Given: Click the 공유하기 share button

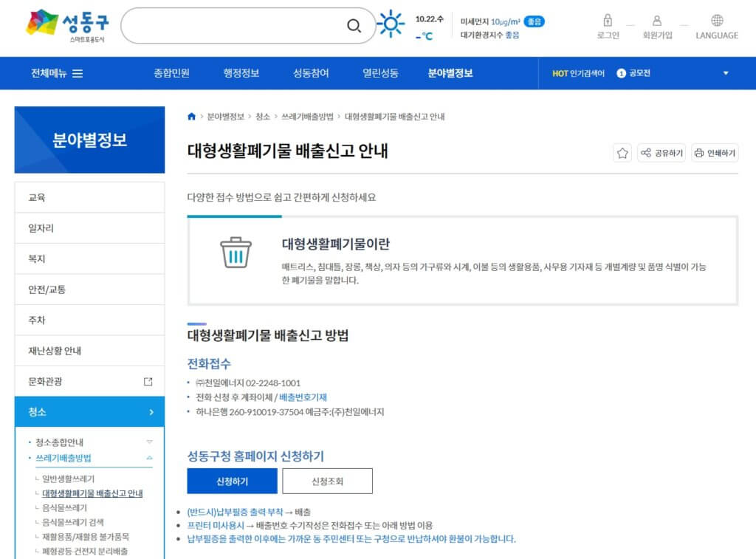Looking at the screenshot, I should [661, 153].
